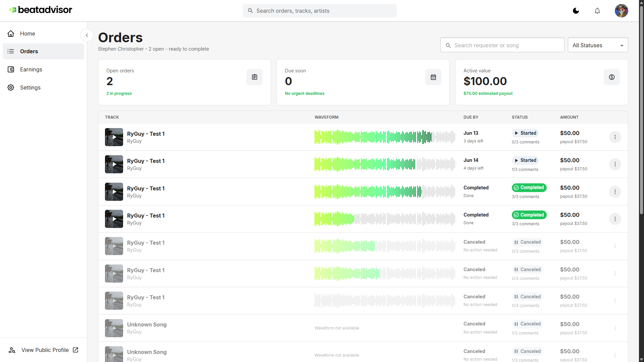The width and height of the screenshot is (644, 362).
Task: Click the WAVEFORM column header
Action: 326,117
